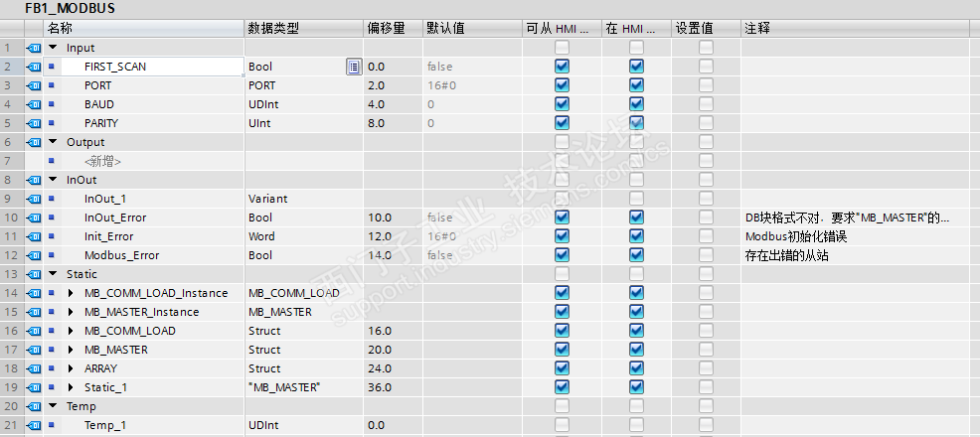Toggle HMI visible checkbox for Static_1
This screenshot has height=437, width=980.
pos(636,387)
